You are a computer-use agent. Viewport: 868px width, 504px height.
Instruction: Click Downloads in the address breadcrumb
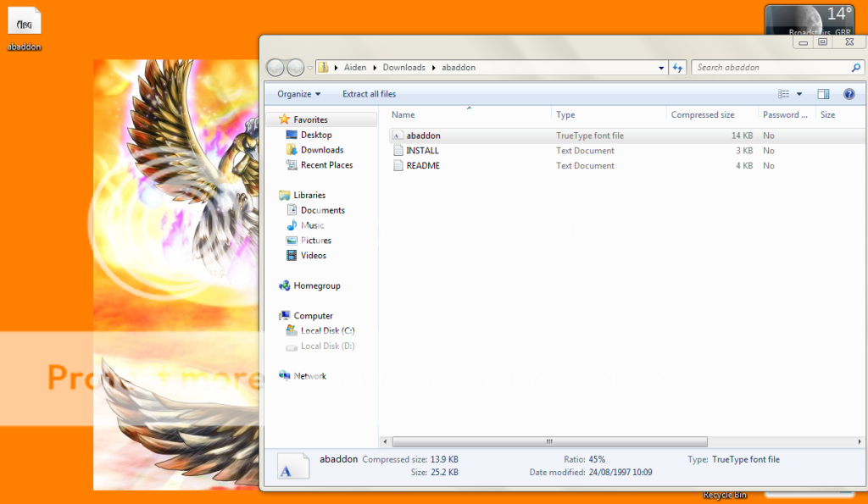(x=403, y=68)
